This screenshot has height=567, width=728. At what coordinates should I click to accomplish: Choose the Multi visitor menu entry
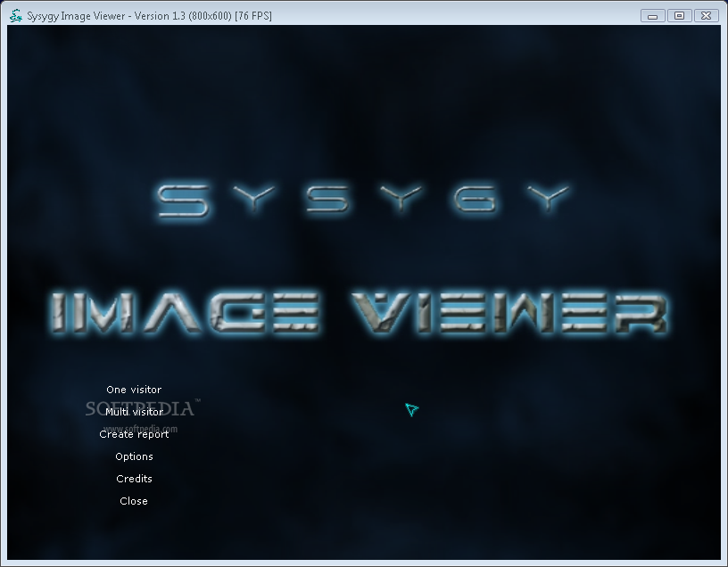(134, 412)
